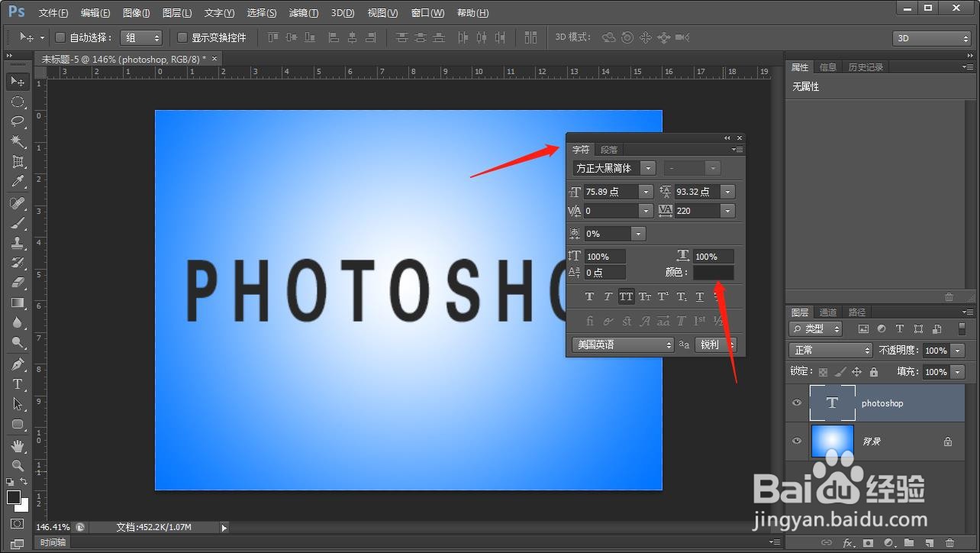Open the 3D workspace dropdown

[931, 38]
